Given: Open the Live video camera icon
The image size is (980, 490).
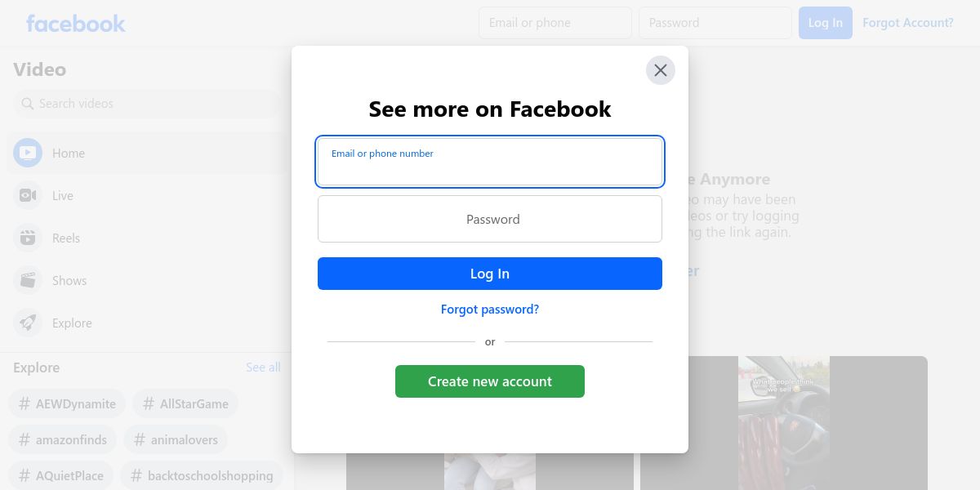Looking at the screenshot, I should coord(28,195).
